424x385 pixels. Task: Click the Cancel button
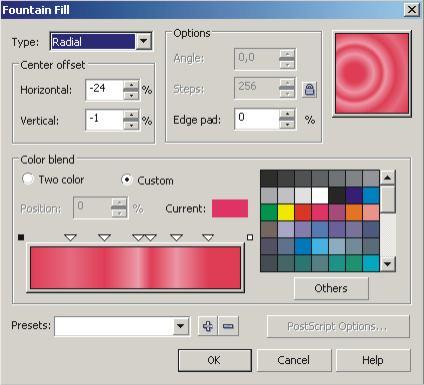coord(294,360)
